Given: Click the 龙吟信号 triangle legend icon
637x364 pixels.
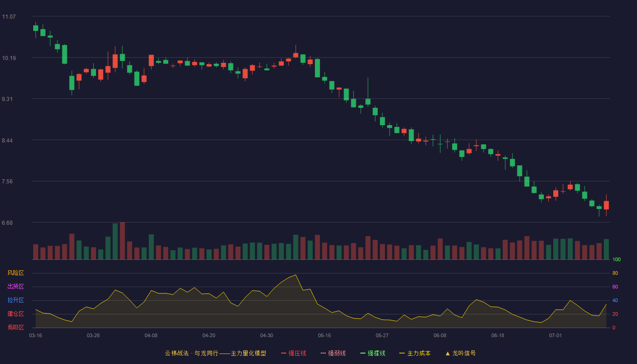Looking at the screenshot, I should coord(448,353).
